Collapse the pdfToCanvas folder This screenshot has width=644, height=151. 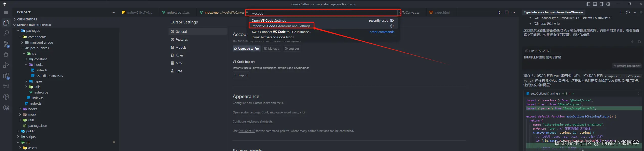pos(66,48)
